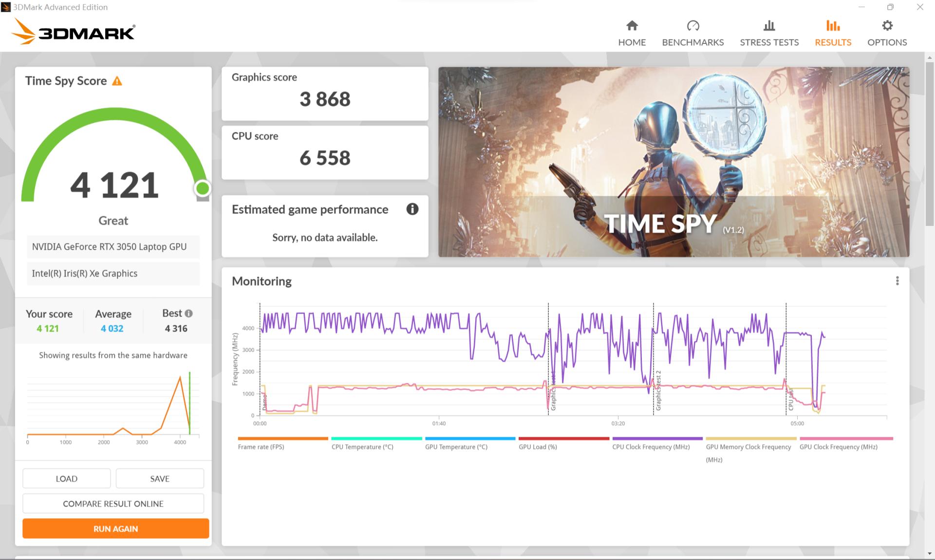Click the green score gauge knob
Screen dimensions: 935x560
pyautogui.click(x=202, y=188)
